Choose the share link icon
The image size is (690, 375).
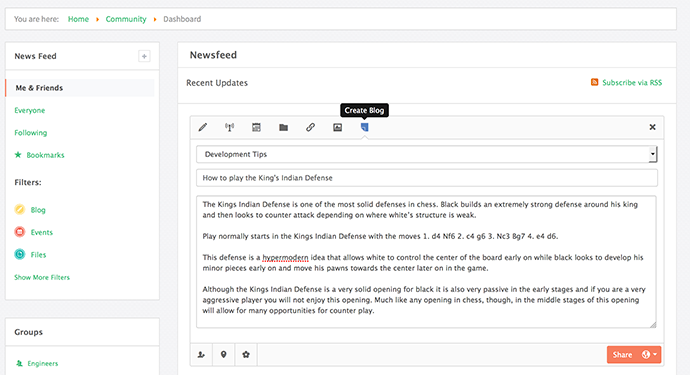point(310,127)
